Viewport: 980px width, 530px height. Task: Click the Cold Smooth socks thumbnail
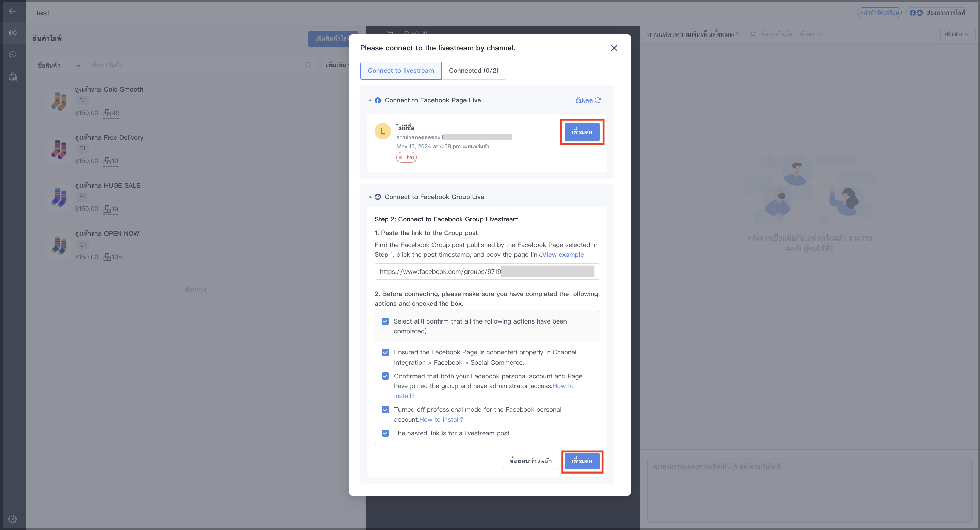pos(59,101)
